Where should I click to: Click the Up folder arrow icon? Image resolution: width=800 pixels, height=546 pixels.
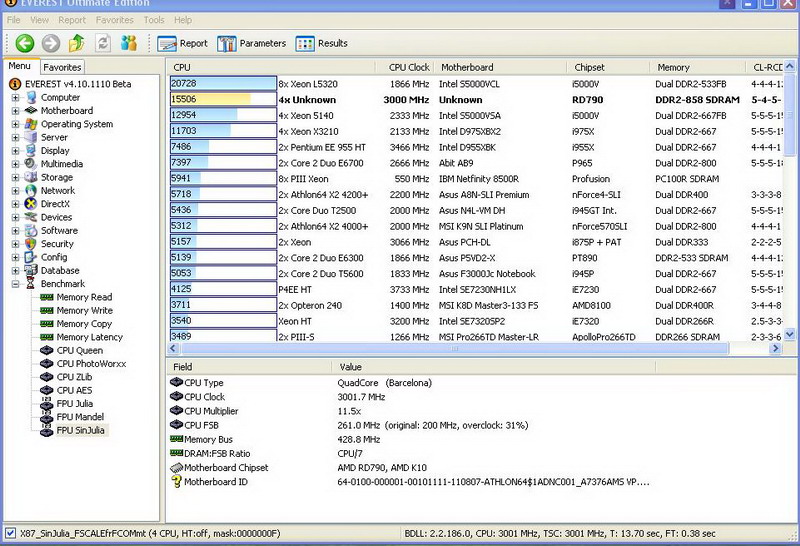[77, 43]
